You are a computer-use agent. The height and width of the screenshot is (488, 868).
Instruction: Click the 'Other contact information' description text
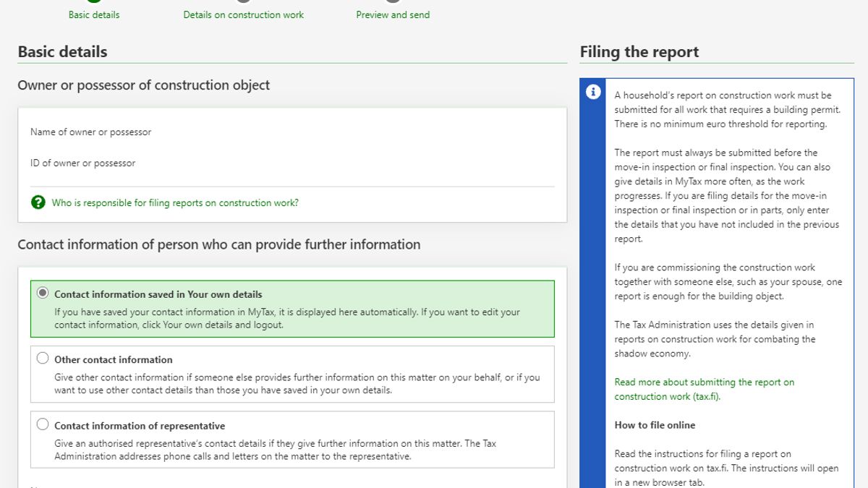(297, 384)
